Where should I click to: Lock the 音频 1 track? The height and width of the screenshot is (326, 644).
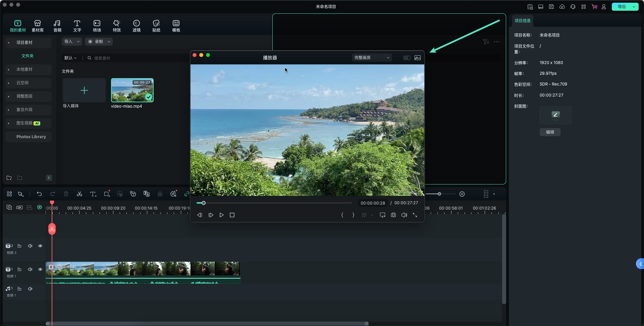pyautogui.click(x=19, y=289)
